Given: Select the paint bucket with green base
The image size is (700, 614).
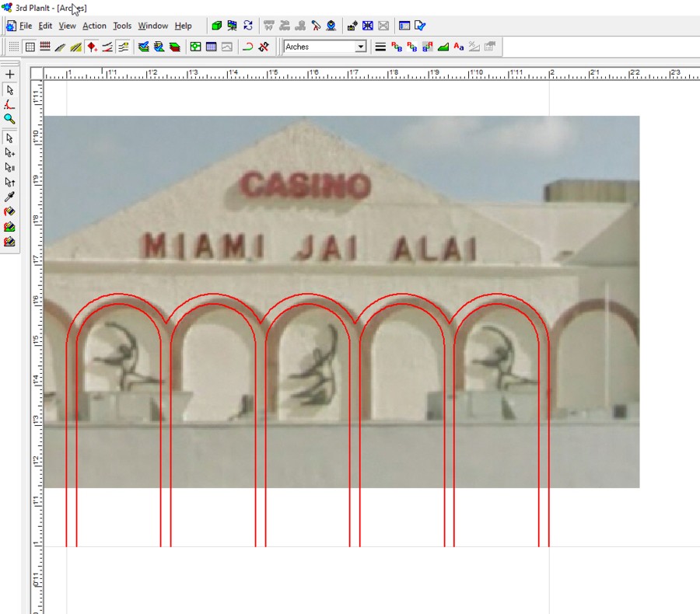Looking at the screenshot, I should point(10,227).
